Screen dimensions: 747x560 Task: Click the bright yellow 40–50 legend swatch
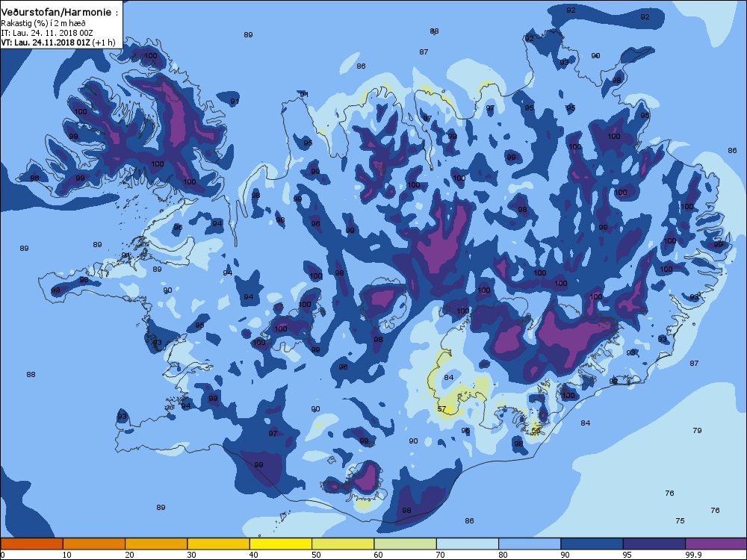(281, 544)
